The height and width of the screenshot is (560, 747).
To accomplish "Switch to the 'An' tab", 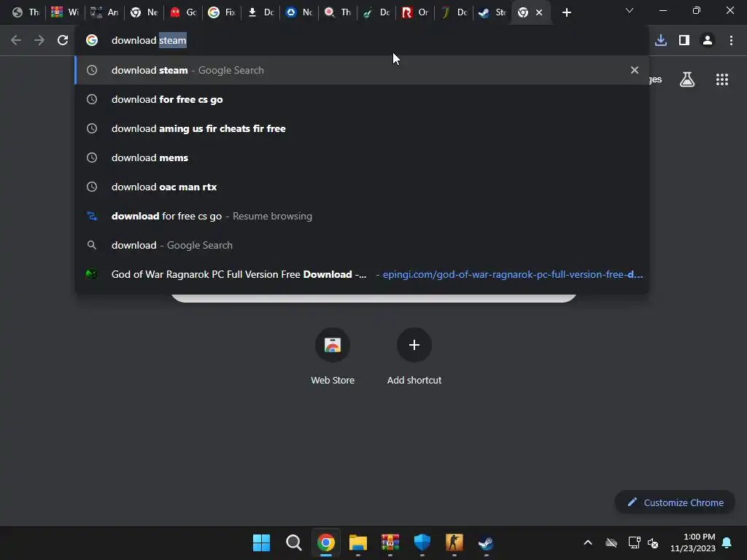I will 104,12.
